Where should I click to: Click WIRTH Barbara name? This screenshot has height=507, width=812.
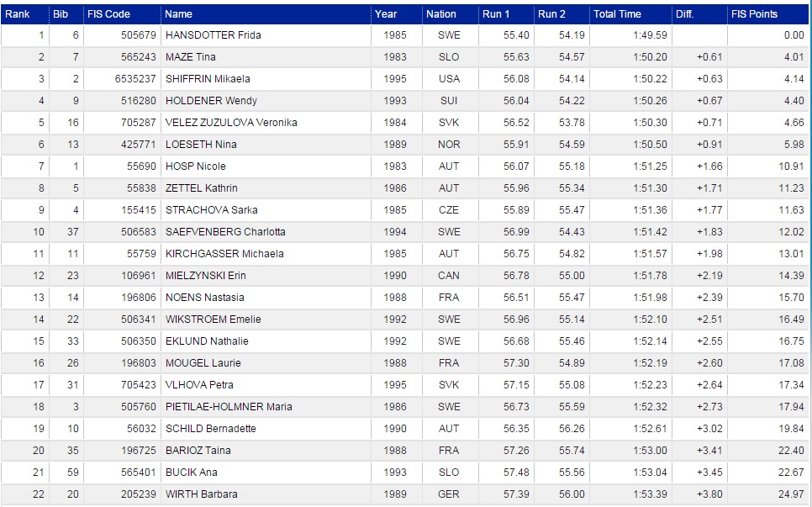click(x=201, y=494)
